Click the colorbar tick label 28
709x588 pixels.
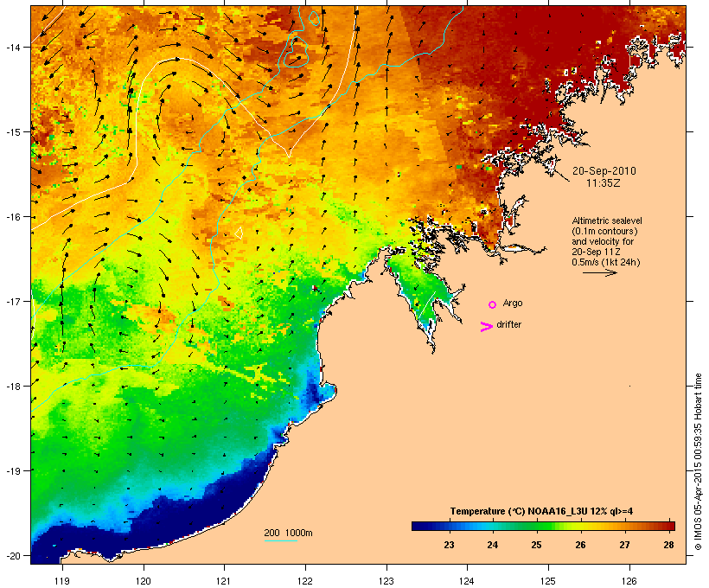668,545
